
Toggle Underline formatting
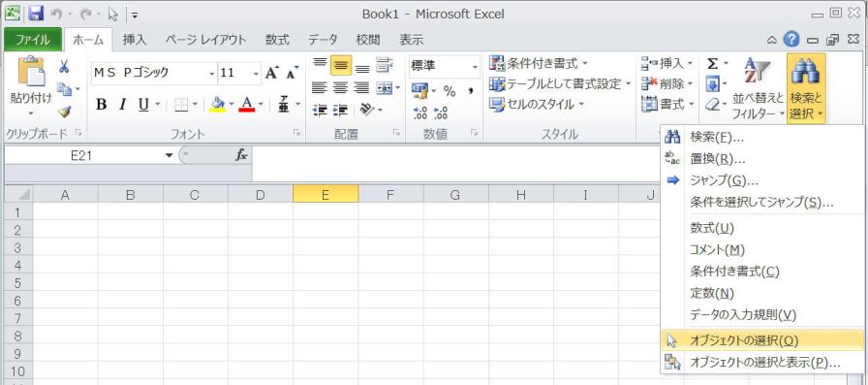click(143, 105)
